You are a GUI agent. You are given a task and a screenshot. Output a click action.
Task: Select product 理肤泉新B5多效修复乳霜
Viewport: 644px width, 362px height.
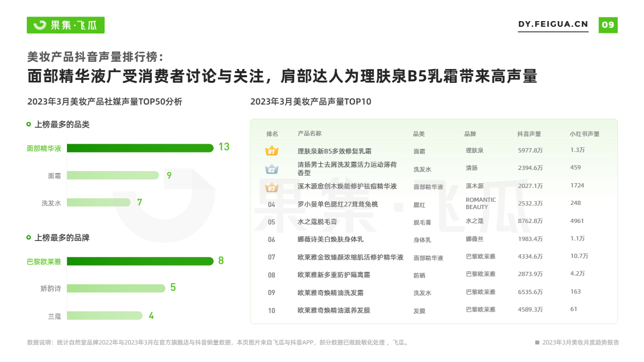point(334,151)
